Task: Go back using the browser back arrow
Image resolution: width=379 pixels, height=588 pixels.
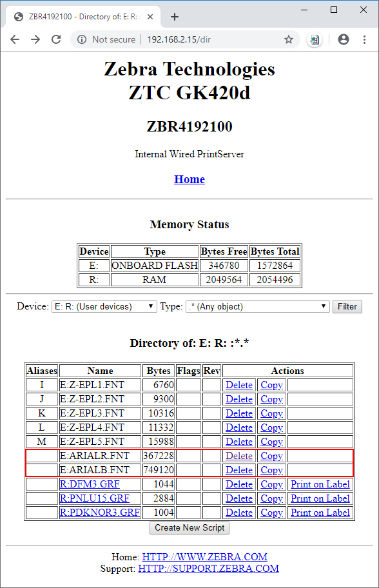Action: click(x=15, y=39)
